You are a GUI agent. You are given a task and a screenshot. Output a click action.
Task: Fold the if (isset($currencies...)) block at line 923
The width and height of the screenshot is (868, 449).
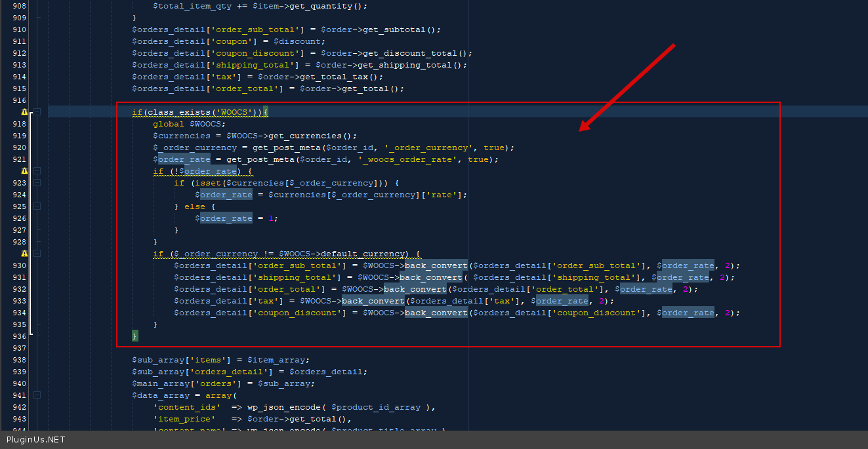point(37,183)
